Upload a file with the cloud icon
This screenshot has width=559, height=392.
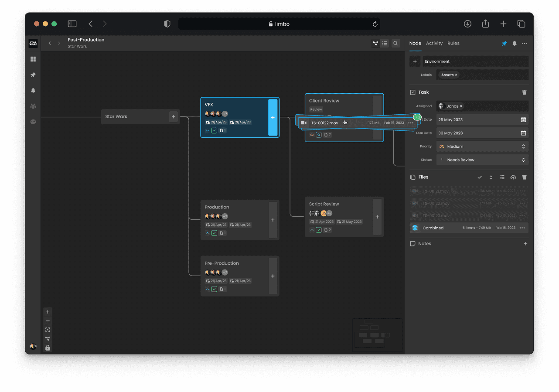(x=513, y=177)
